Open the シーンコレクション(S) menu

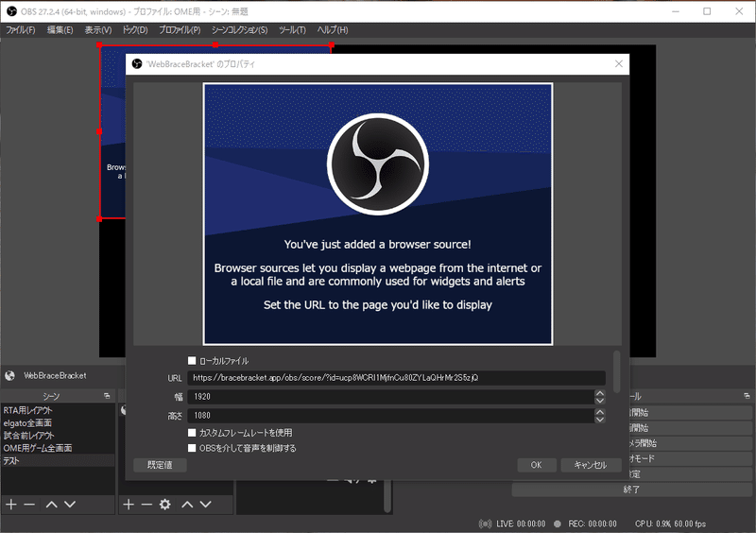240,30
